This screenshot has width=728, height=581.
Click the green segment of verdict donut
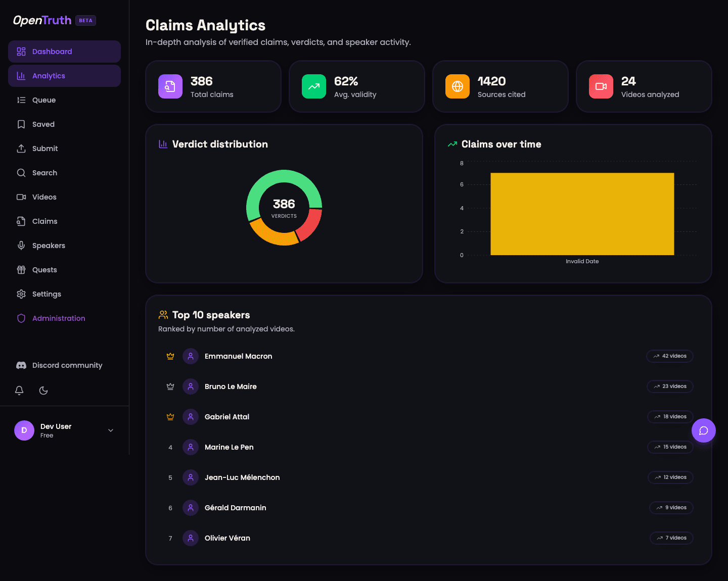(x=284, y=177)
